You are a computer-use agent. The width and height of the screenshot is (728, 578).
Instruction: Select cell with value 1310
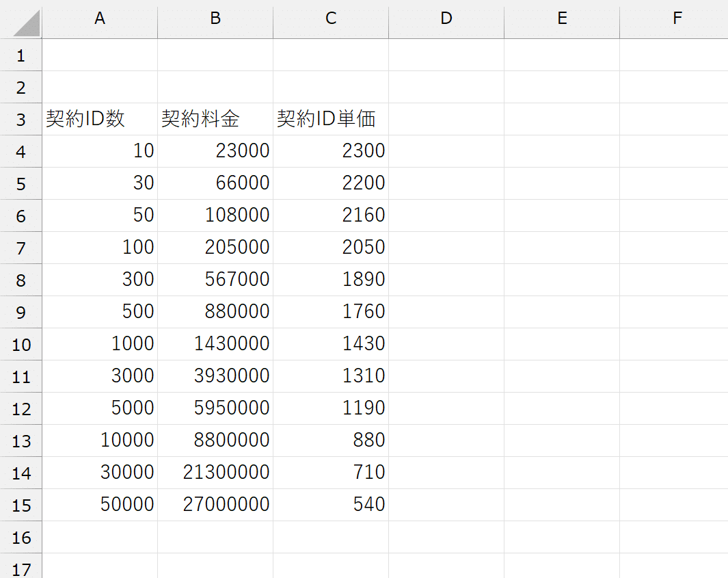pos(331,376)
